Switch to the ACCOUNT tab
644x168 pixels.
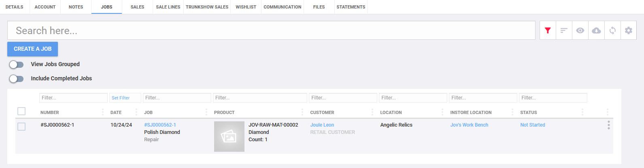pyautogui.click(x=45, y=7)
